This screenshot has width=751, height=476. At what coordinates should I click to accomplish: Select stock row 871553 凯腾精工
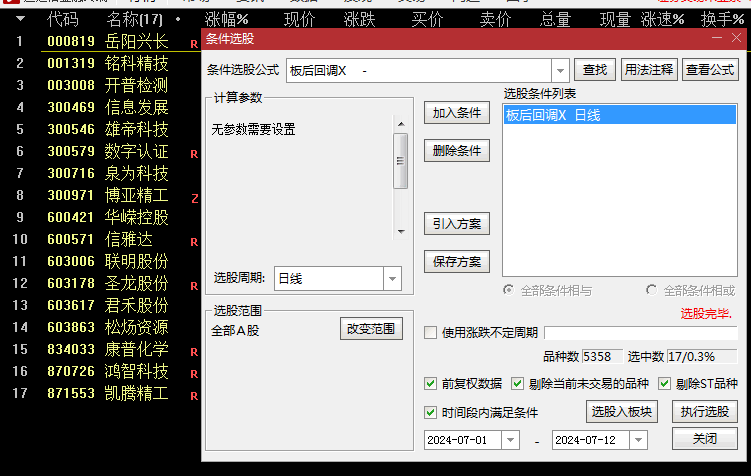coord(106,394)
